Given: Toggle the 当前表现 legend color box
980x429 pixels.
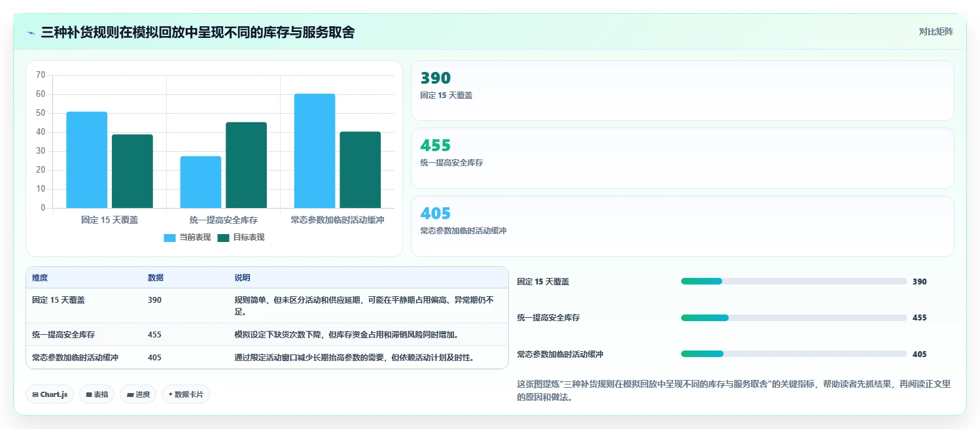Looking at the screenshot, I should point(169,237).
